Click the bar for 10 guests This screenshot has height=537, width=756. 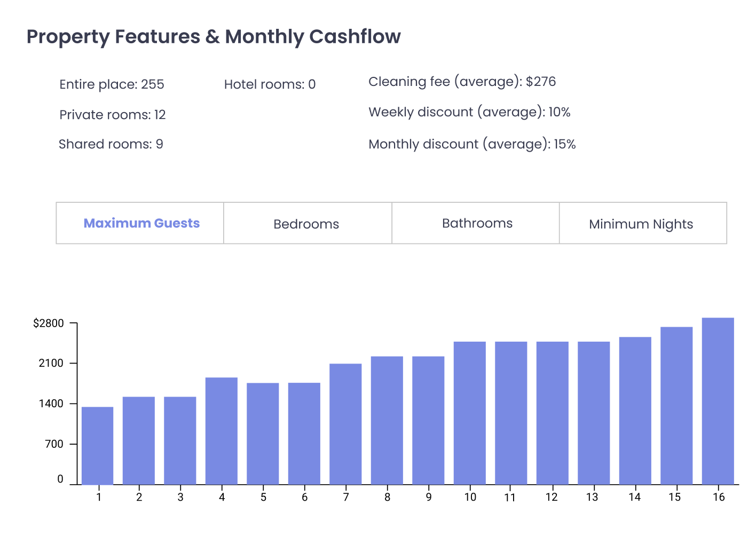click(470, 413)
